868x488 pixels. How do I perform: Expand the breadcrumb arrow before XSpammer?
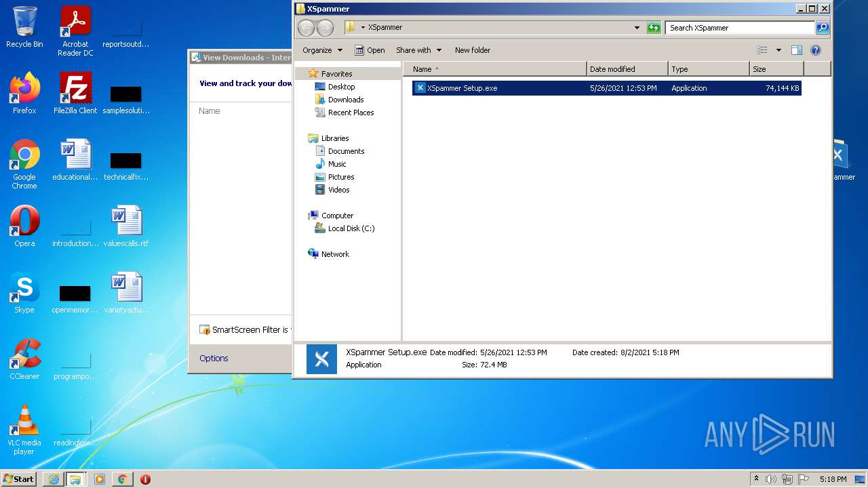[363, 28]
